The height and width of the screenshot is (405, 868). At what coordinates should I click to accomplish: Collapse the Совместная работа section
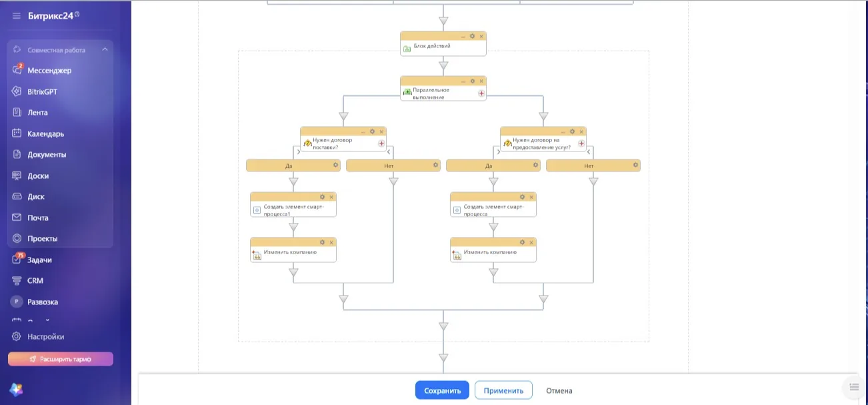point(105,50)
